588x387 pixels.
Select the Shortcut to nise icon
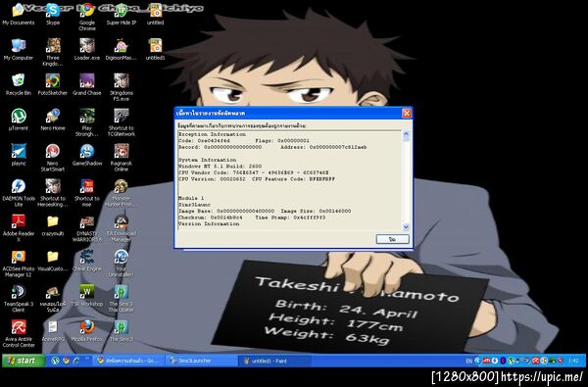click(87, 194)
